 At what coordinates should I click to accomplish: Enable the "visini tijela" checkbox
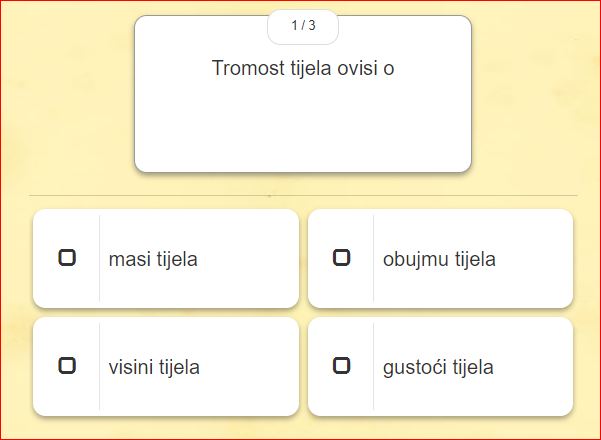point(67,366)
